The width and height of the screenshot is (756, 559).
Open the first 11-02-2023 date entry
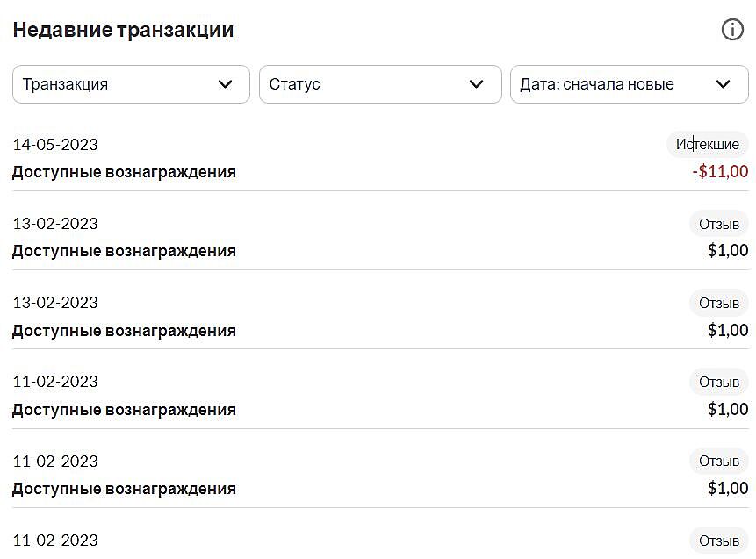coord(55,382)
